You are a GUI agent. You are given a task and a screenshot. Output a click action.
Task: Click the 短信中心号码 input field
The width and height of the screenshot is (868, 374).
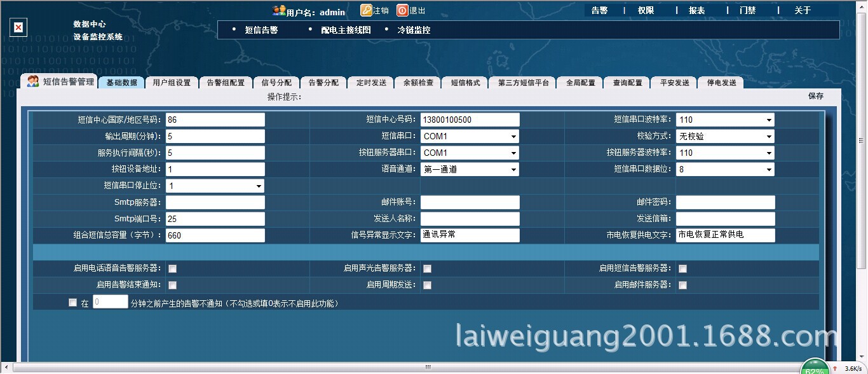point(470,119)
